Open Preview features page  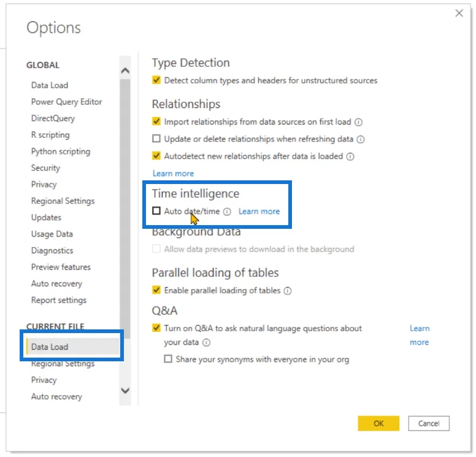pyautogui.click(x=61, y=267)
